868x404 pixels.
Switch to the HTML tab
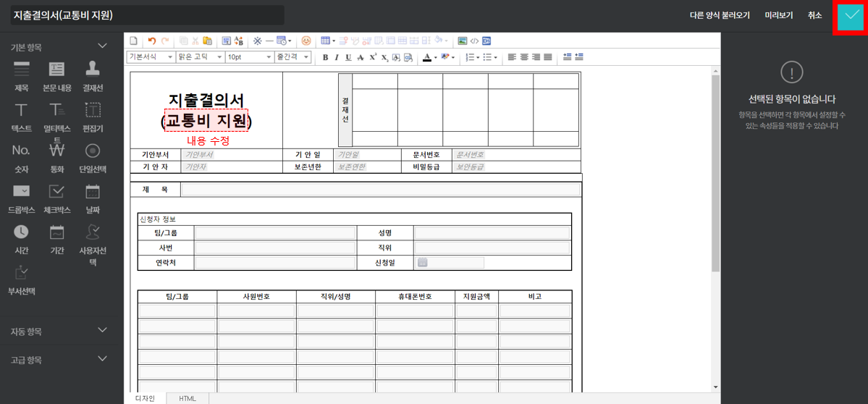point(187,398)
